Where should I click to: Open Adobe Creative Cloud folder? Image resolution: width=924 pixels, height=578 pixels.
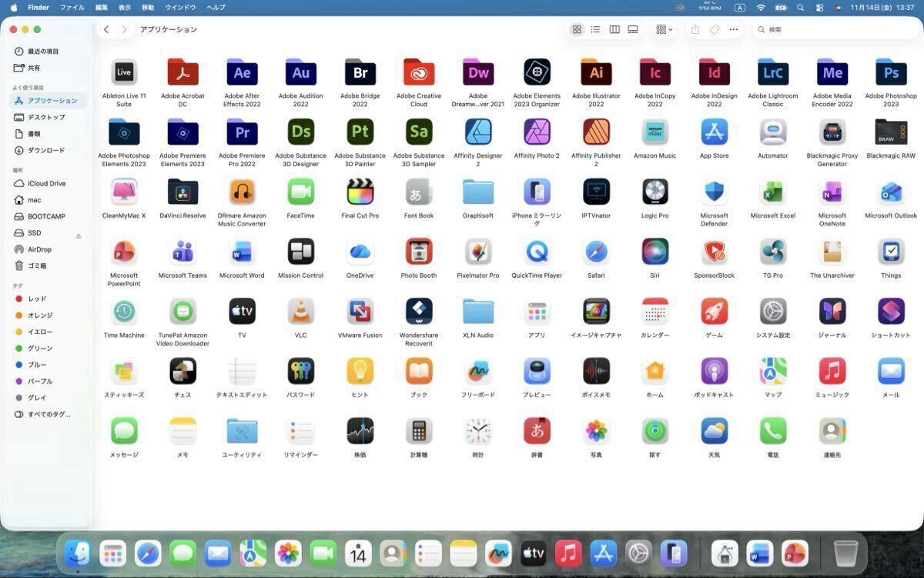click(419, 72)
